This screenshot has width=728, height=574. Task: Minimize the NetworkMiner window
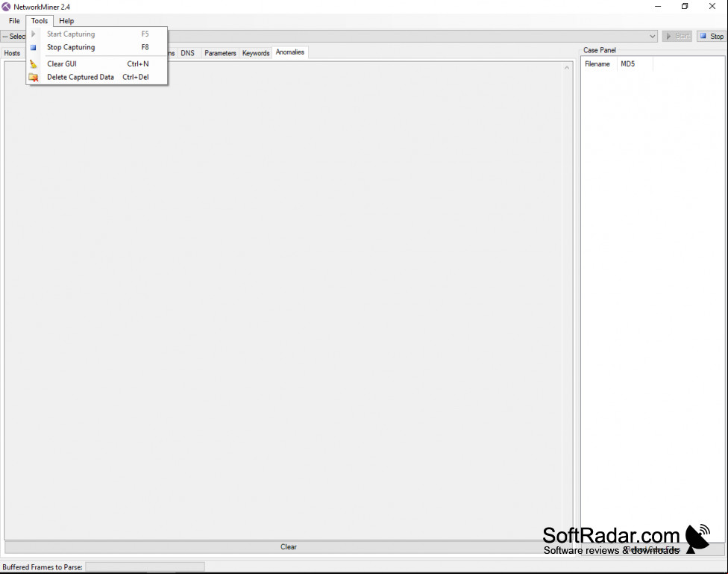click(x=658, y=7)
